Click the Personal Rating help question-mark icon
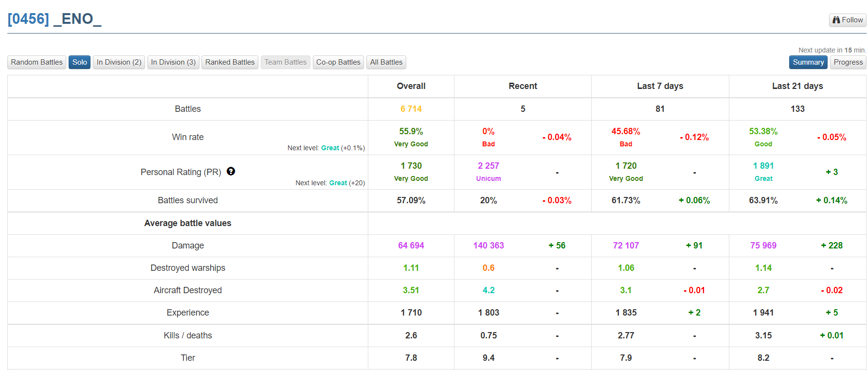The width and height of the screenshot is (868, 370). [231, 171]
